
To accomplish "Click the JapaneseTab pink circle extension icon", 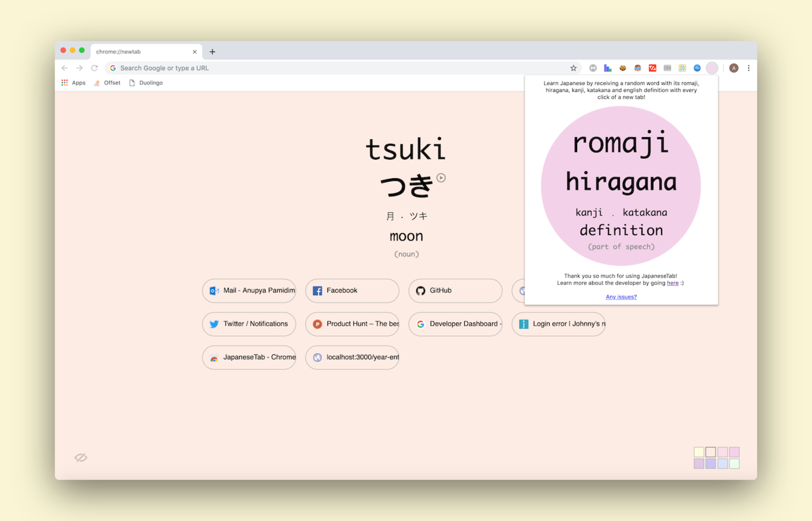I will [x=712, y=68].
